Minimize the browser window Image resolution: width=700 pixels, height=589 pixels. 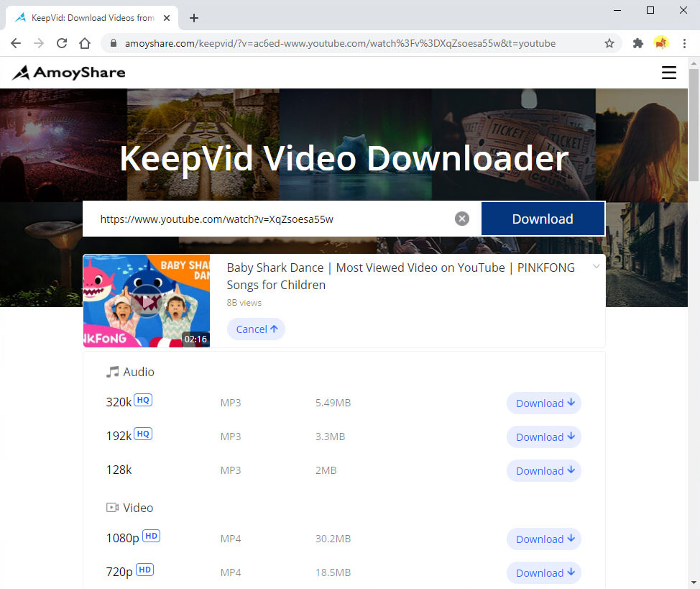click(x=617, y=10)
